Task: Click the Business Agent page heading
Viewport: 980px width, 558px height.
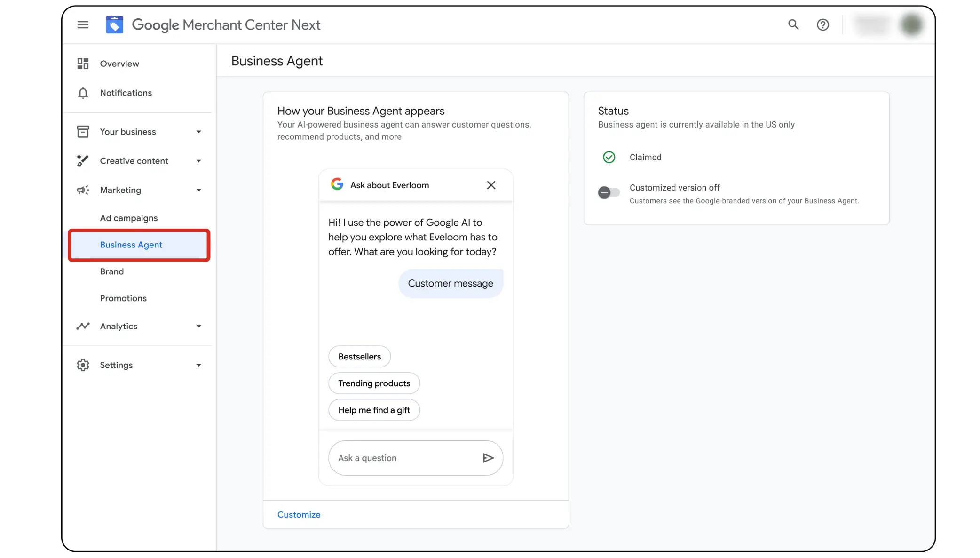Action: pos(277,61)
